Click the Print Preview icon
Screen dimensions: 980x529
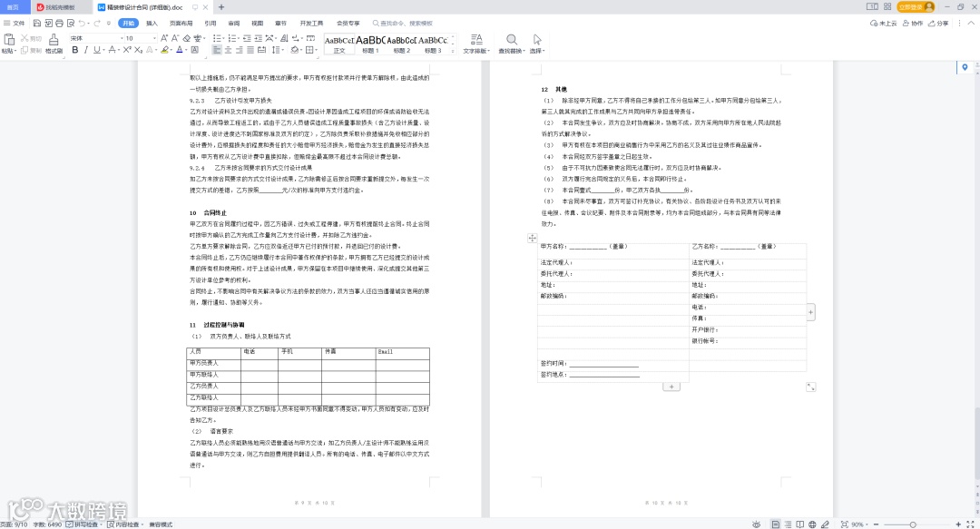click(x=71, y=23)
